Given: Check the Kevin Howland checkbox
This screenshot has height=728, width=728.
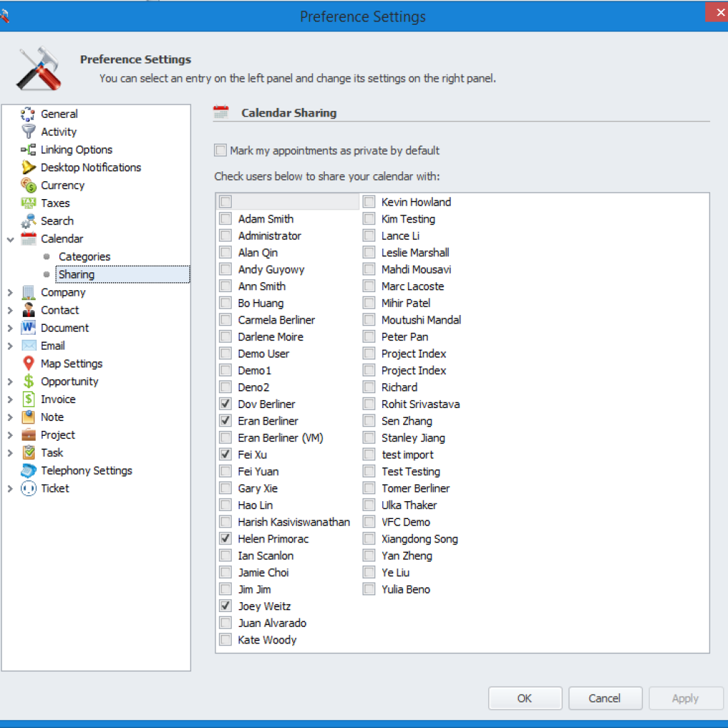Looking at the screenshot, I should coord(369,202).
